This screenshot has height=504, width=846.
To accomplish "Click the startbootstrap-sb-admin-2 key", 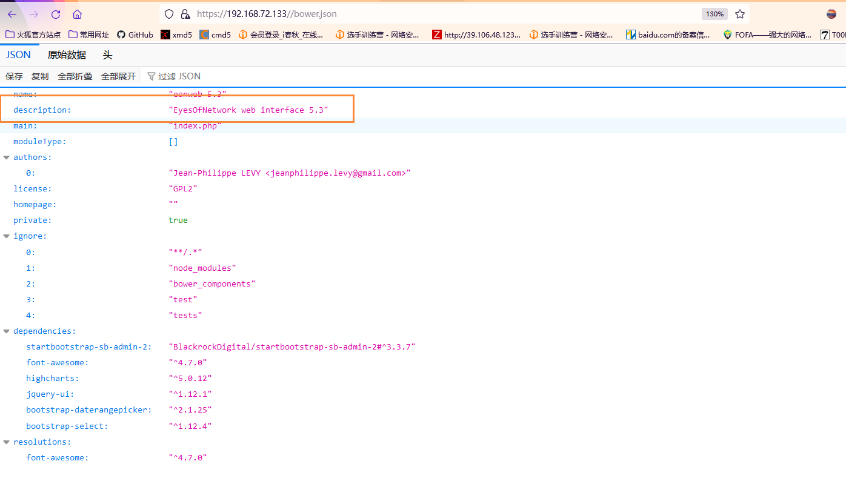I will click(x=89, y=347).
